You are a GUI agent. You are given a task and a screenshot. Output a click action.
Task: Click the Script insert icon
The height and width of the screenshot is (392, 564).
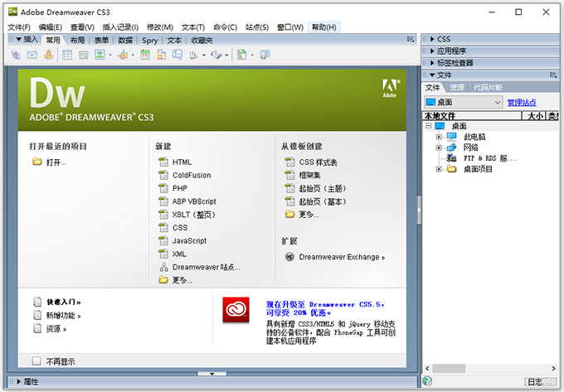coord(216,55)
